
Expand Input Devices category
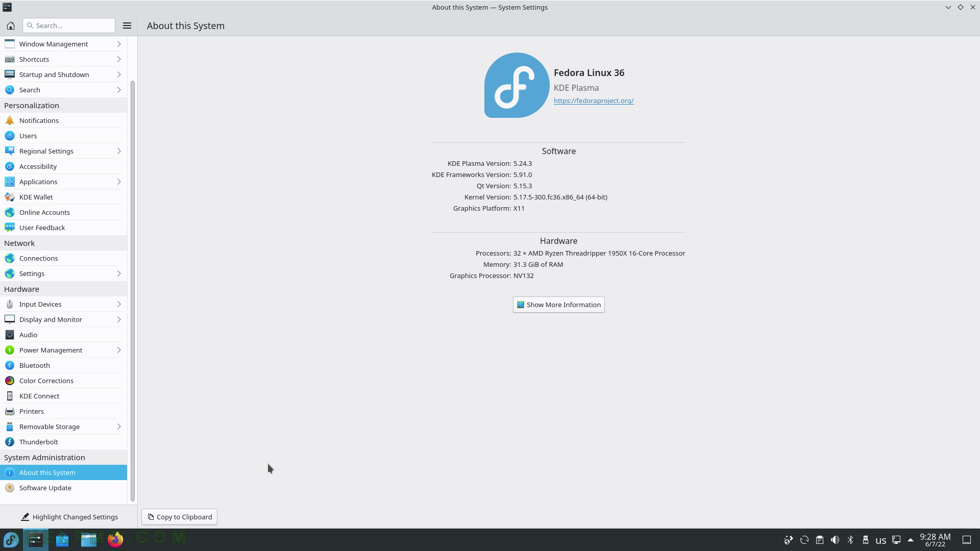pyautogui.click(x=63, y=304)
